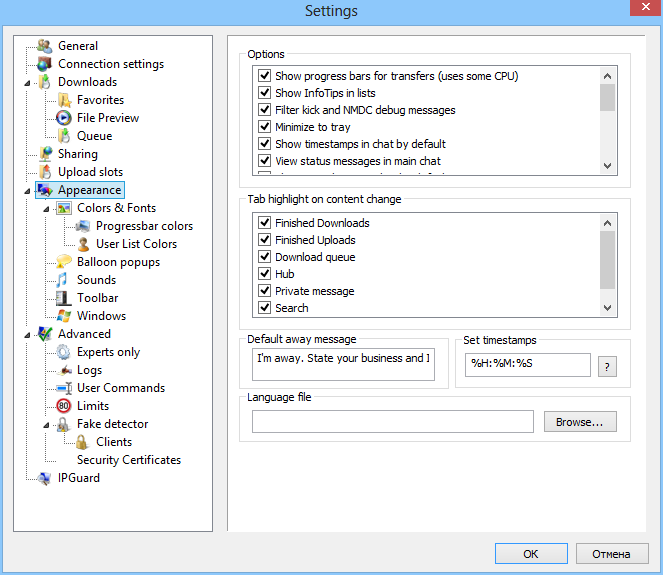Image resolution: width=663 pixels, height=575 pixels.
Task: Toggle Show InfoTips in lists
Action: [x=265, y=93]
